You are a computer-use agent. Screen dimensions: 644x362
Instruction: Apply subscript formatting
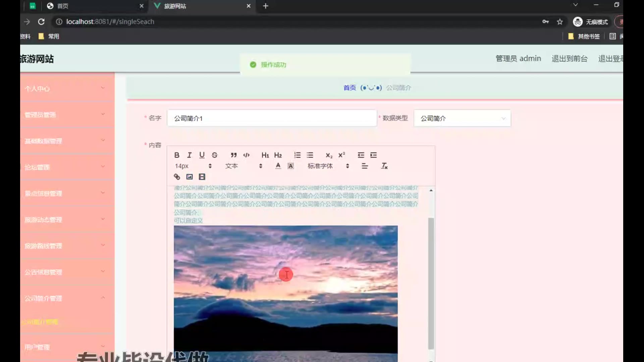click(x=329, y=155)
